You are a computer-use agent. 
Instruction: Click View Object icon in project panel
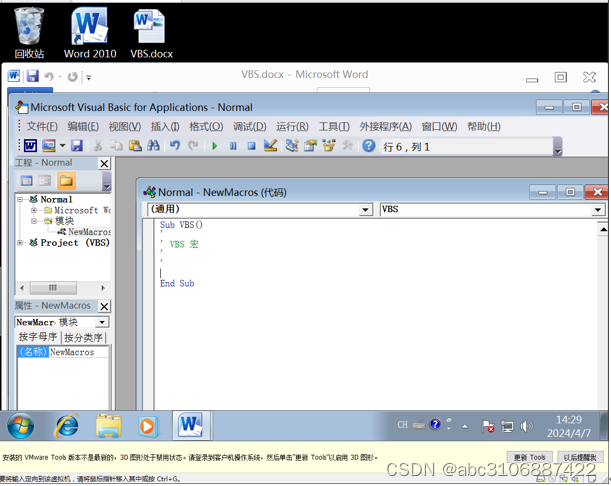click(x=45, y=181)
